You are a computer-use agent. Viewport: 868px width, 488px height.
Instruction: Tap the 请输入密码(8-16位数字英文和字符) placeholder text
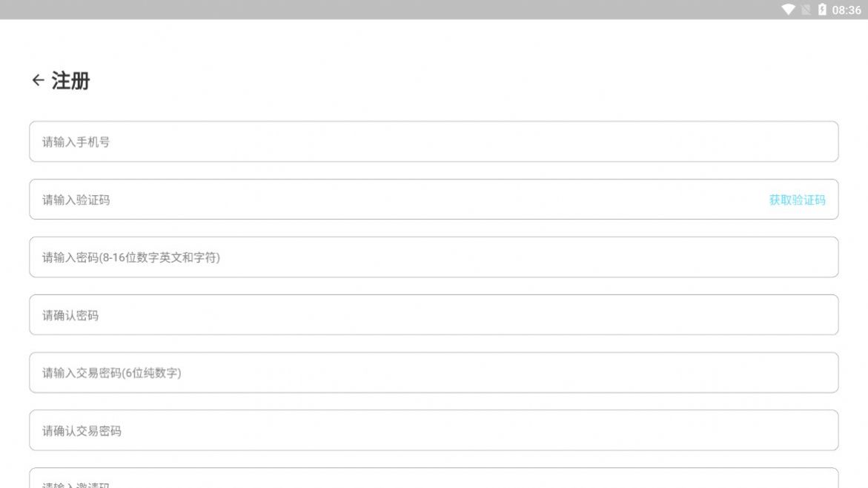pyautogui.click(x=130, y=257)
